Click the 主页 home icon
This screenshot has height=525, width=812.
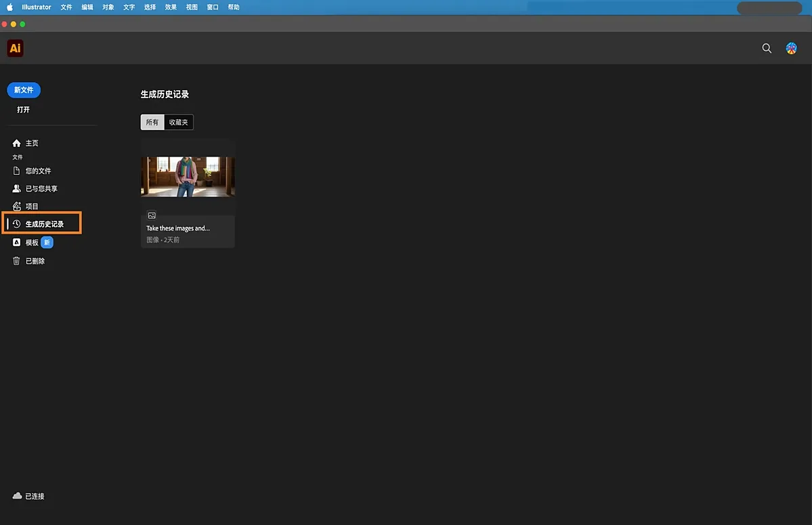pos(17,144)
